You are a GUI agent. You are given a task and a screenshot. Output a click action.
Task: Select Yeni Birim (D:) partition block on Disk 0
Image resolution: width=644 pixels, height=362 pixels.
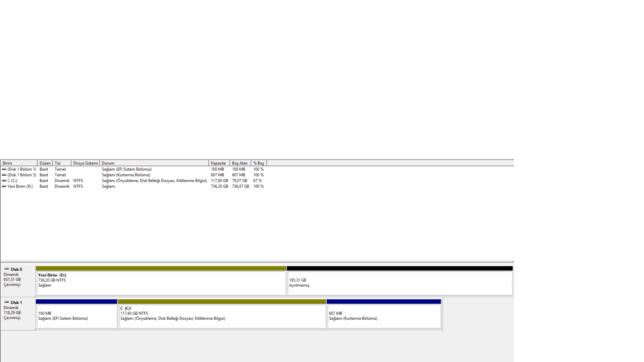[161, 283]
